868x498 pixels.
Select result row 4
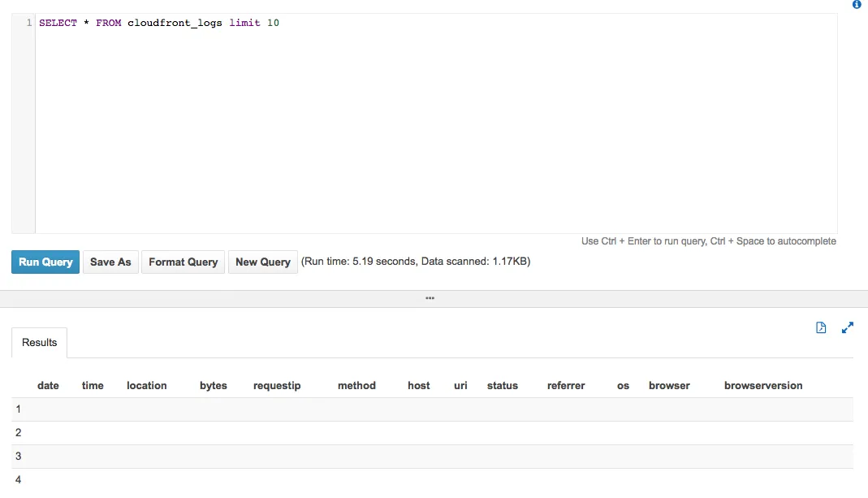[x=432, y=479]
